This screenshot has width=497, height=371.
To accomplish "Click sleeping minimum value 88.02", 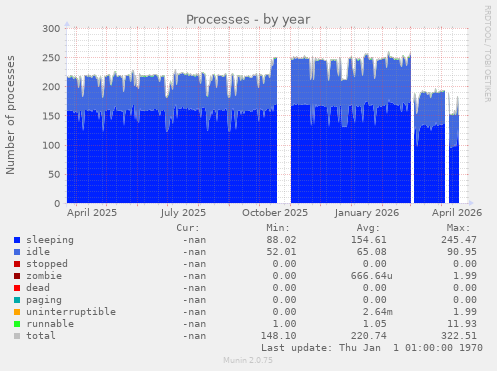I will (x=281, y=240).
